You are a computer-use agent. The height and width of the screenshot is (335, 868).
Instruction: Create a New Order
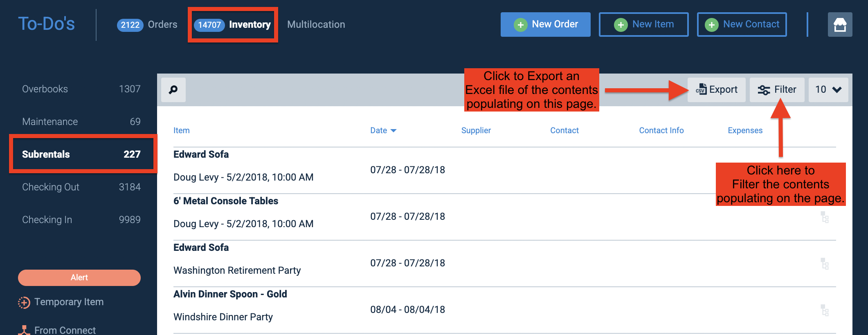545,25
